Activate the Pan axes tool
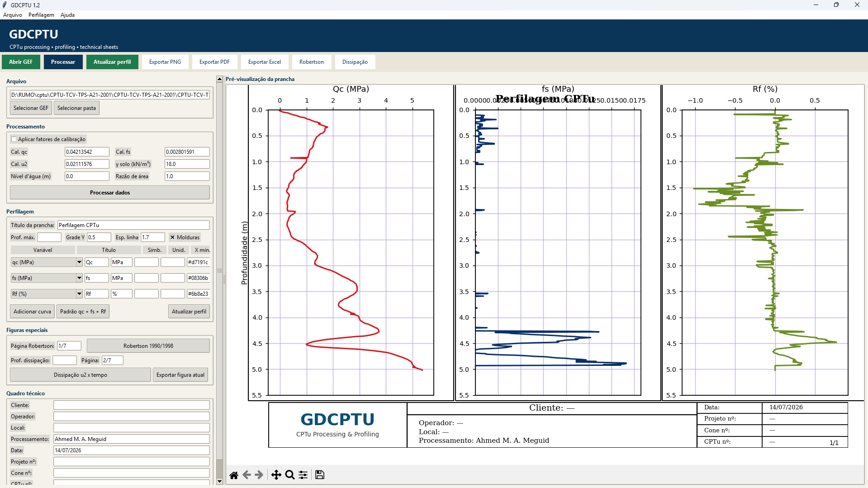 pyautogui.click(x=276, y=475)
